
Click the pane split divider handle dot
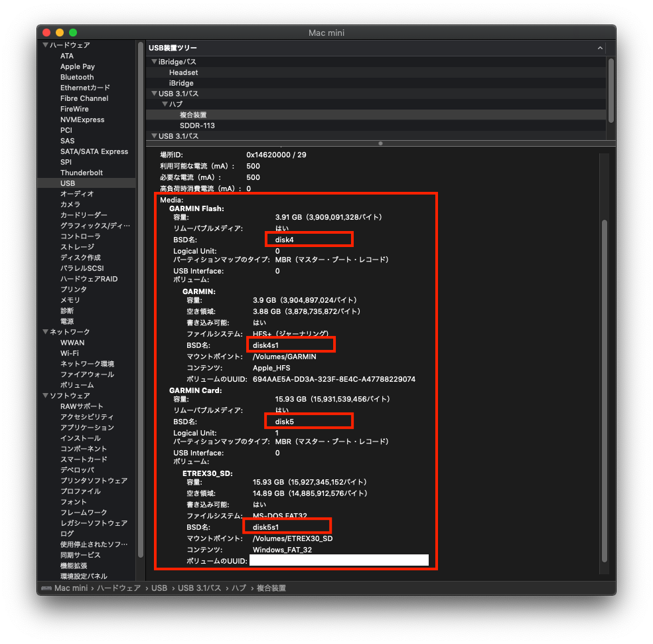(380, 143)
